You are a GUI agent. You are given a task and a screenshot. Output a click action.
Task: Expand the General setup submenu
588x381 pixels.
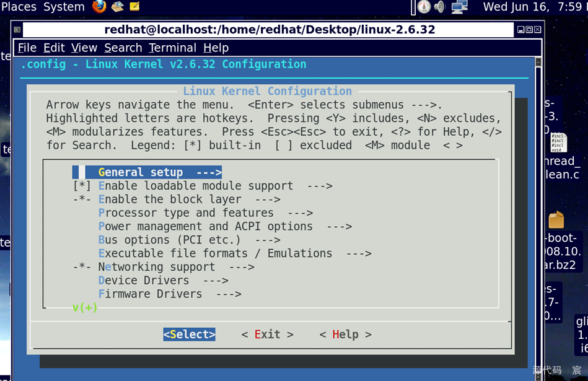coord(147,172)
